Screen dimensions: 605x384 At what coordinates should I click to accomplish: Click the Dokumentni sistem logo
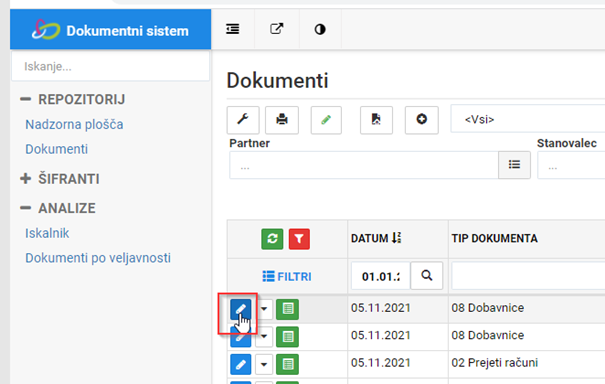pos(46,30)
